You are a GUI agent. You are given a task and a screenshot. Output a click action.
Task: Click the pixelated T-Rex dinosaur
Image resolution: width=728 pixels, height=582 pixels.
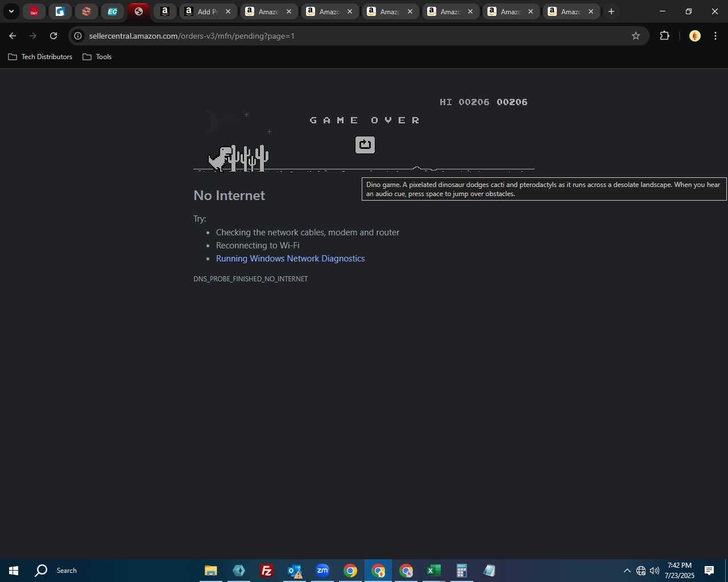pyautogui.click(x=221, y=159)
